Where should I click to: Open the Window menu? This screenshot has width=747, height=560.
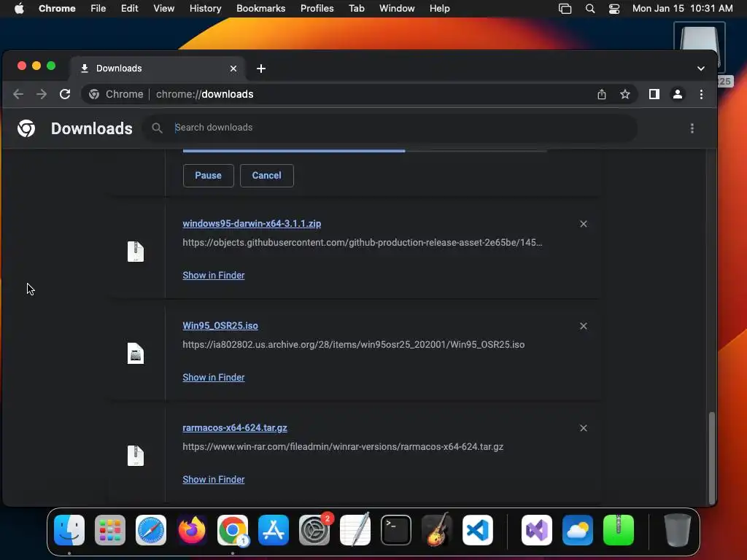(x=397, y=9)
